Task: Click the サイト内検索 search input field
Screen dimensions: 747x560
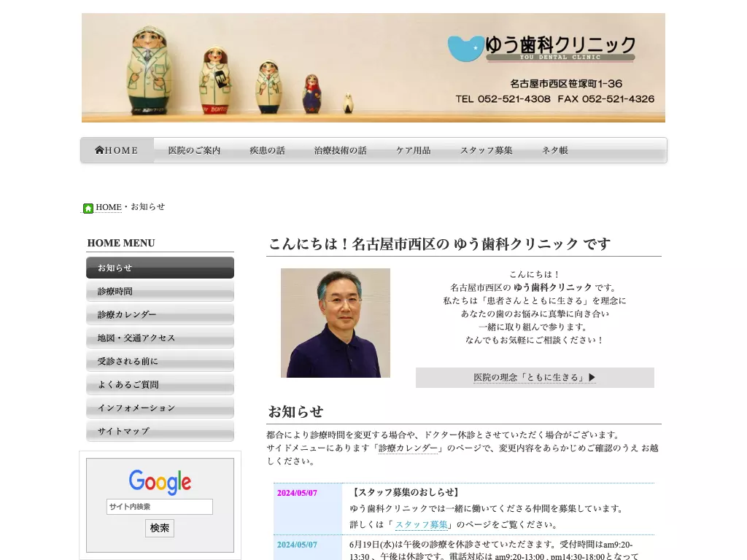Action: [160, 507]
